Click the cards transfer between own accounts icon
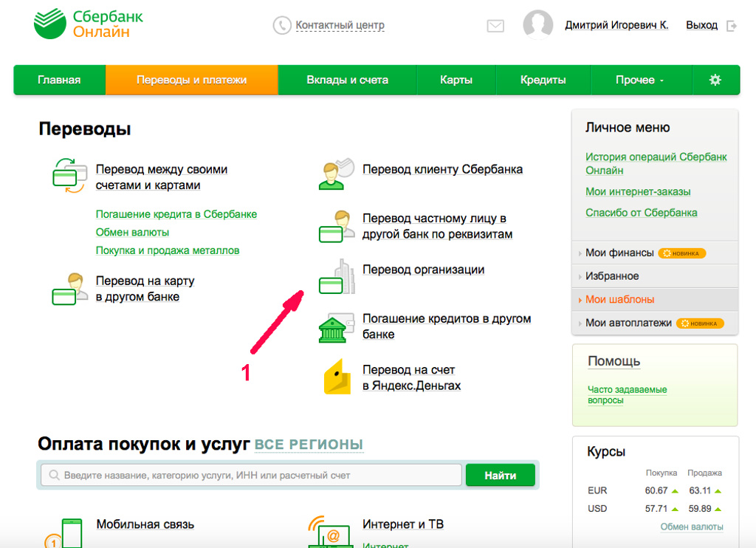756x548 pixels. click(x=69, y=176)
